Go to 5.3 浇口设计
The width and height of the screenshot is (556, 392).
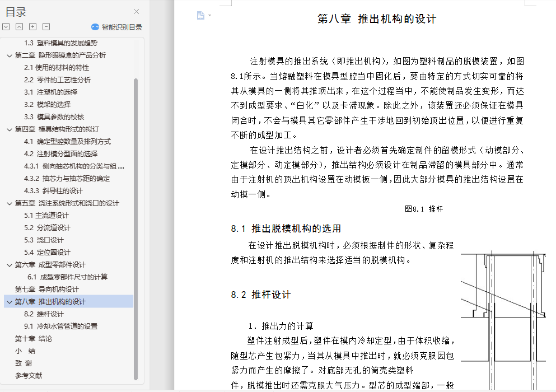tap(44, 240)
